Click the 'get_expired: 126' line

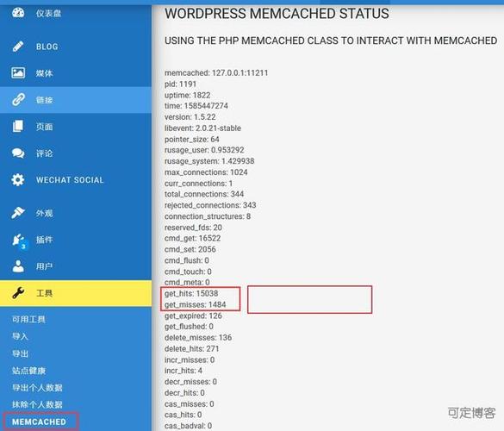pyautogui.click(x=193, y=315)
